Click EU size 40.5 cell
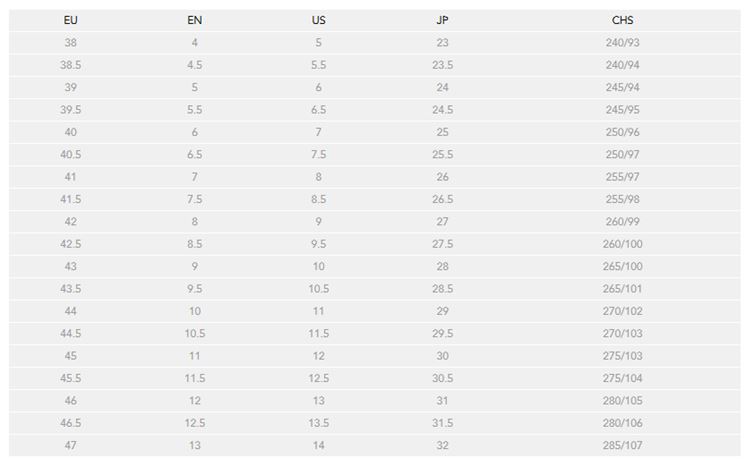Screen dimensions: 750x465 [71, 155]
